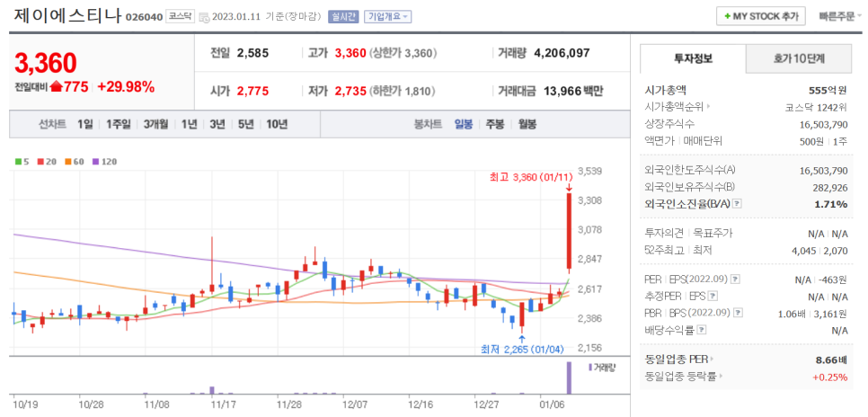The height and width of the screenshot is (417, 868).
Task: Select the 월봉 candlestick chart
Action: point(527,124)
